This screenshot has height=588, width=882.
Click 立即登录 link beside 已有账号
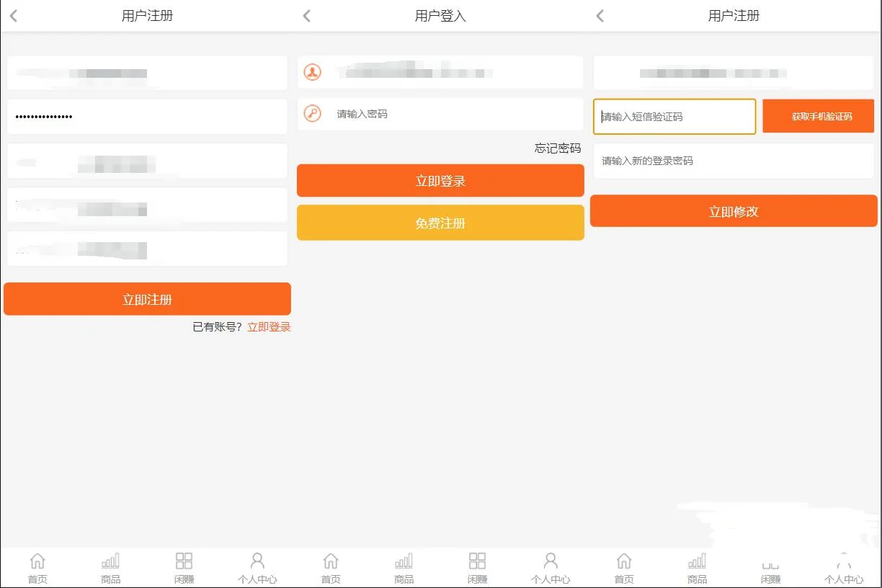(x=268, y=326)
